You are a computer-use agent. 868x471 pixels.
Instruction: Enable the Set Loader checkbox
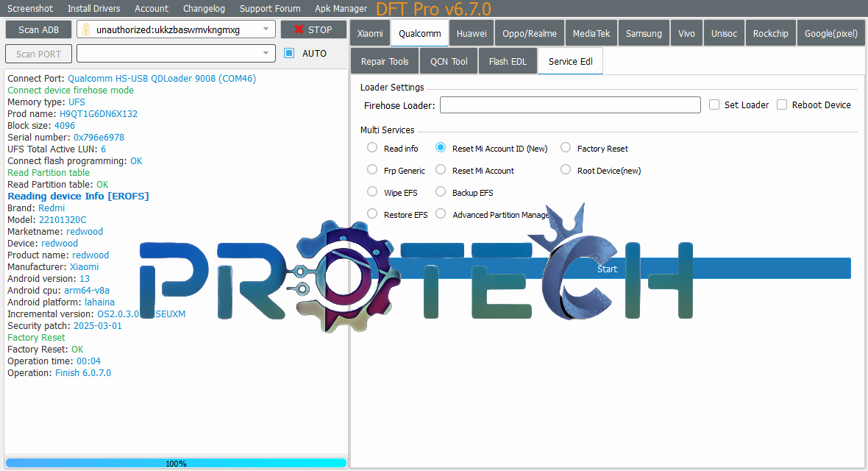click(x=714, y=105)
